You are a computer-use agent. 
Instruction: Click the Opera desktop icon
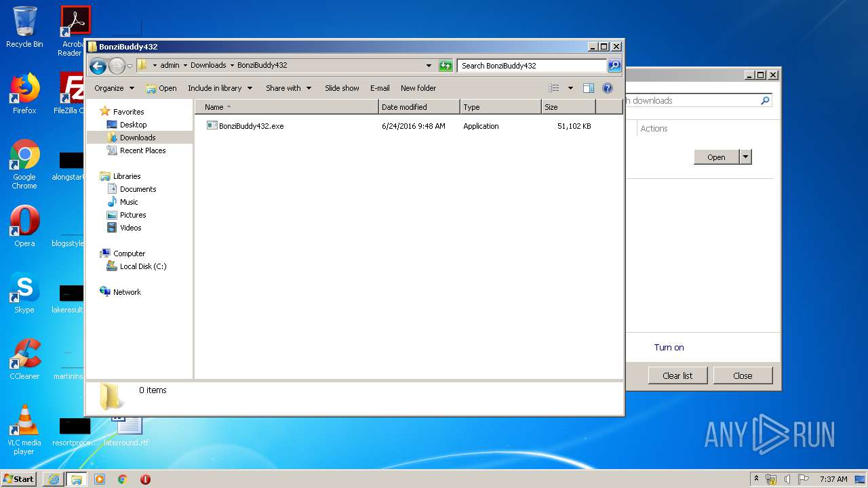coord(24,226)
